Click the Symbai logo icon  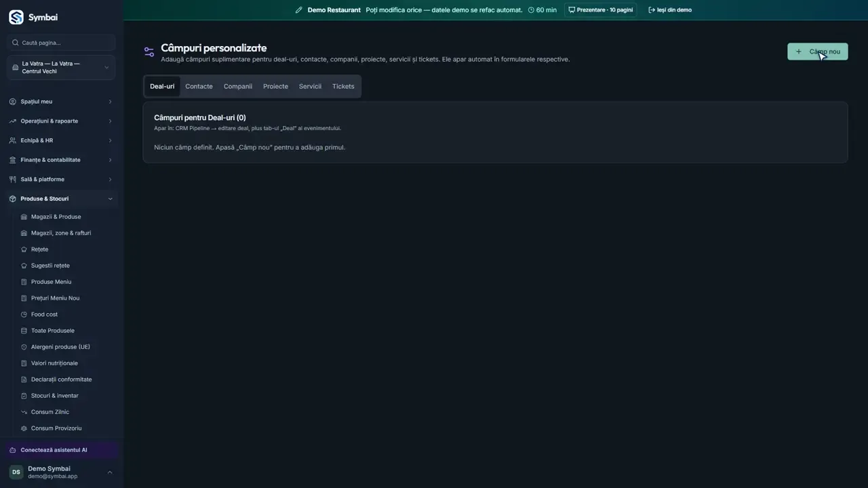[16, 17]
